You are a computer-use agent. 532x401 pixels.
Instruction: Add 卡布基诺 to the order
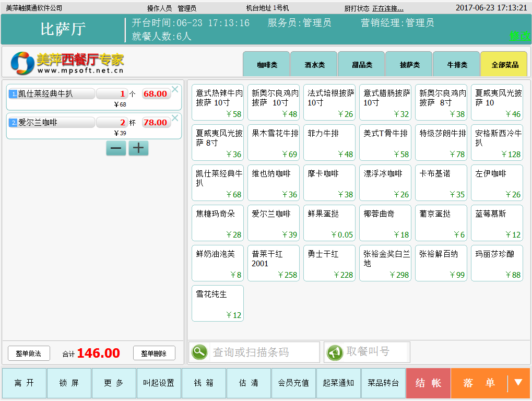(441, 183)
